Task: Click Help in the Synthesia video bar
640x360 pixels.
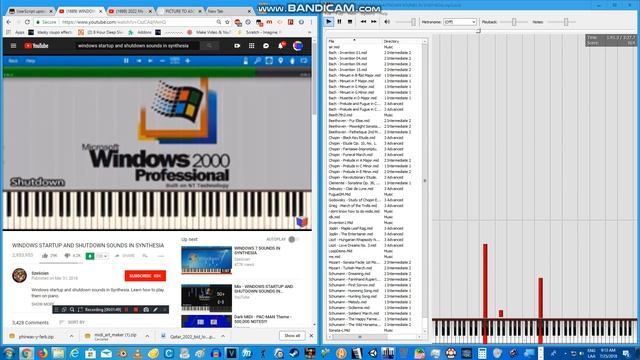Action: point(31,61)
